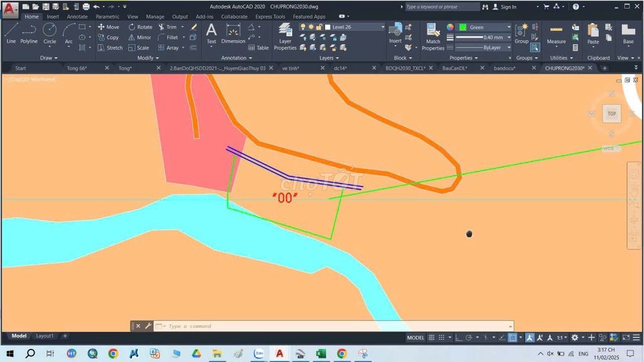The image size is (644, 362).
Task: Expand the Draw panel
Action: [x=48, y=58]
